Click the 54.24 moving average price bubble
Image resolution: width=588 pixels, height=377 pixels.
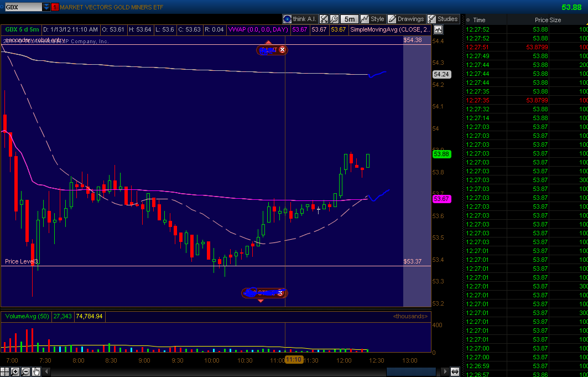pyautogui.click(x=441, y=74)
